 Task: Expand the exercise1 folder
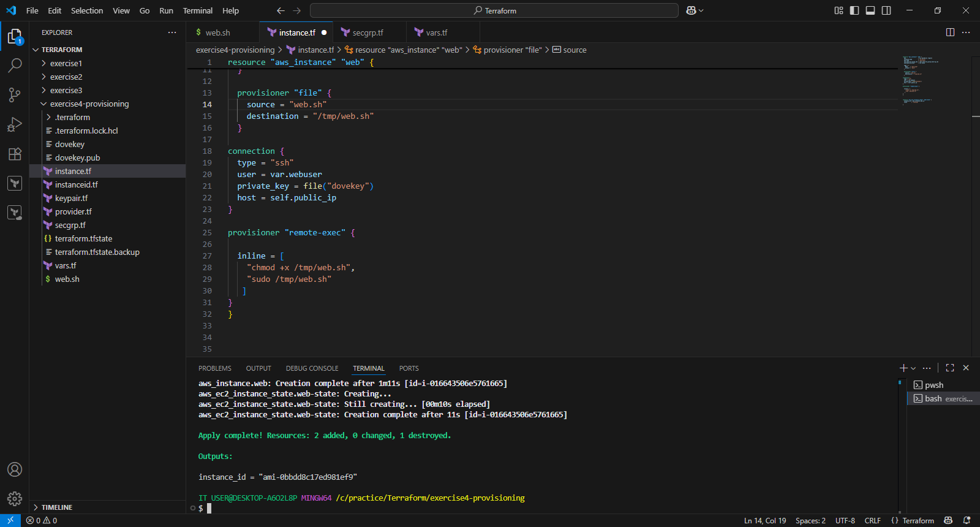click(x=43, y=63)
